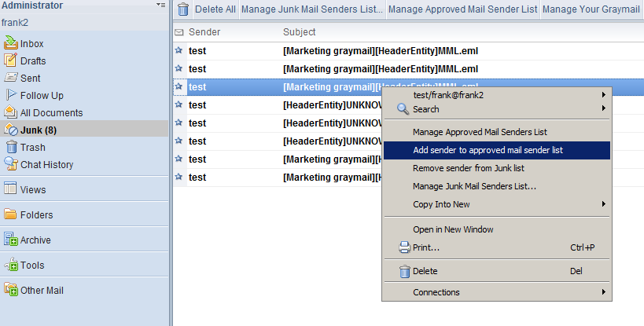Select the Sent mail icon
Image resolution: width=644 pixels, height=326 pixels.
click(x=11, y=78)
